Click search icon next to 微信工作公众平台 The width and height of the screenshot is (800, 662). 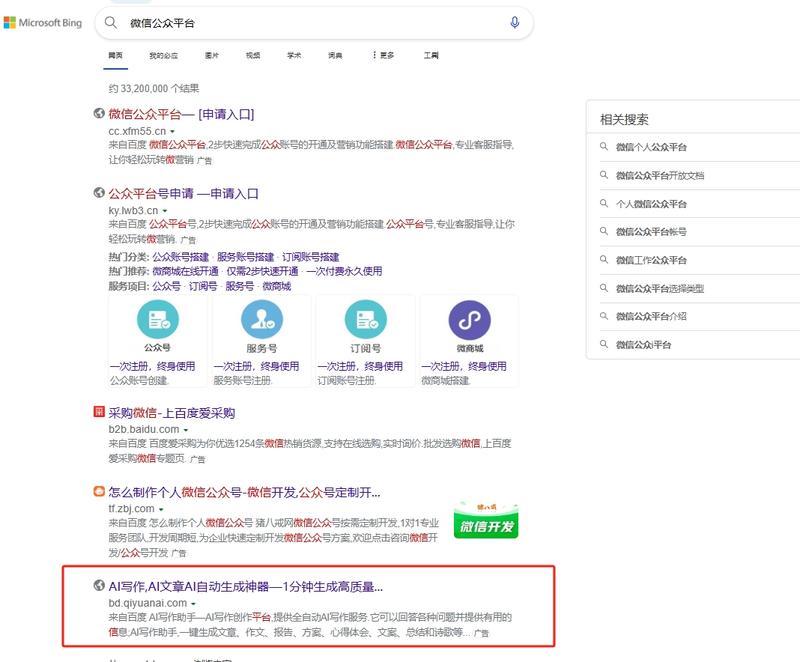[604, 260]
